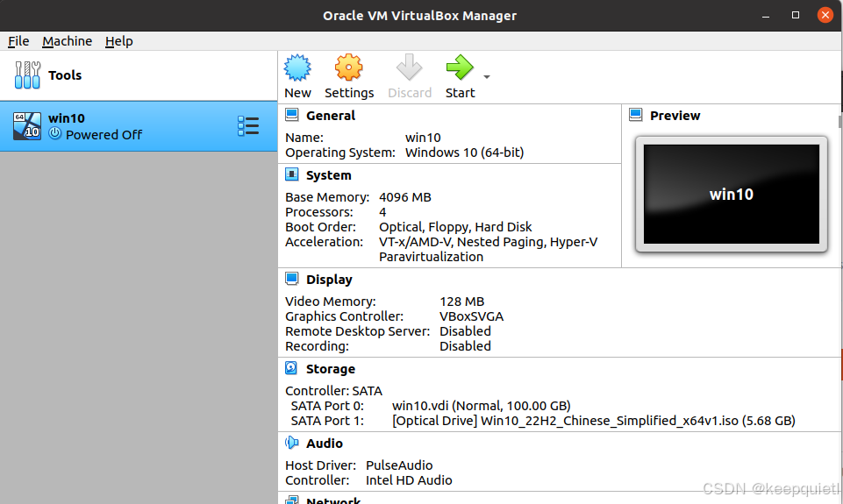Image resolution: width=843 pixels, height=504 pixels.
Task: Open the Help menu
Action: (118, 41)
